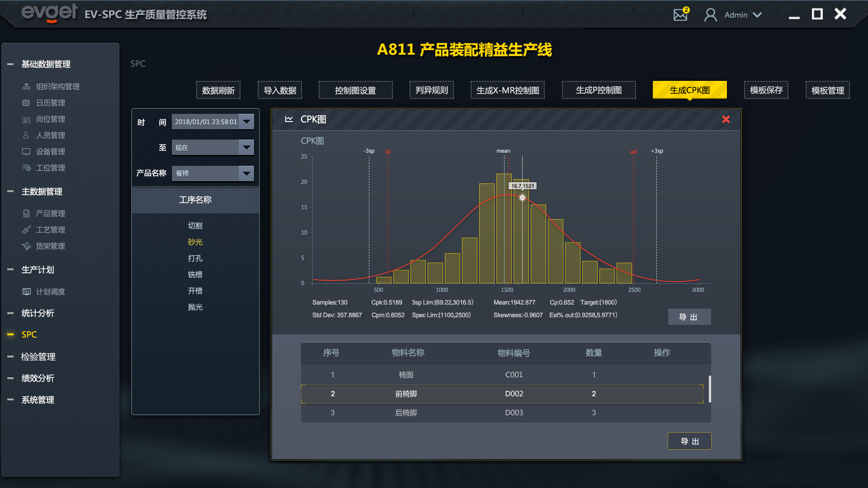Select the 判异规则 toolbar tab
The height and width of the screenshot is (488, 868).
pyautogui.click(x=431, y=90)
